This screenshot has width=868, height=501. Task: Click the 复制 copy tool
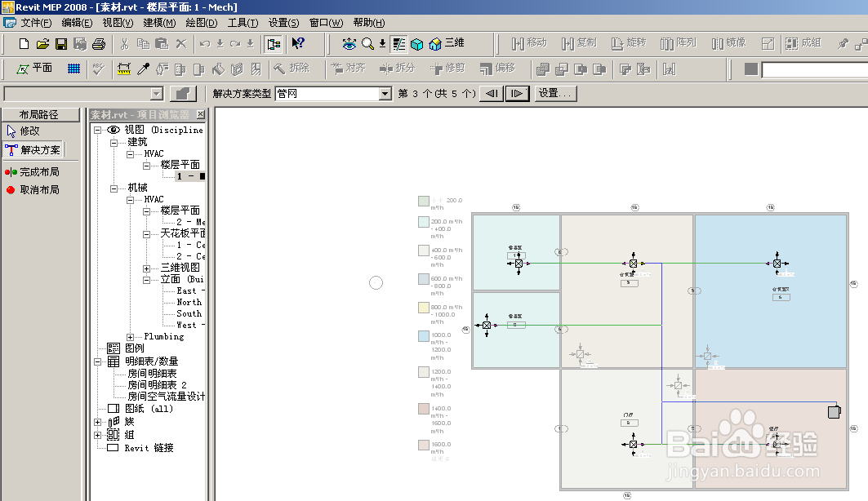coord(579,43)
